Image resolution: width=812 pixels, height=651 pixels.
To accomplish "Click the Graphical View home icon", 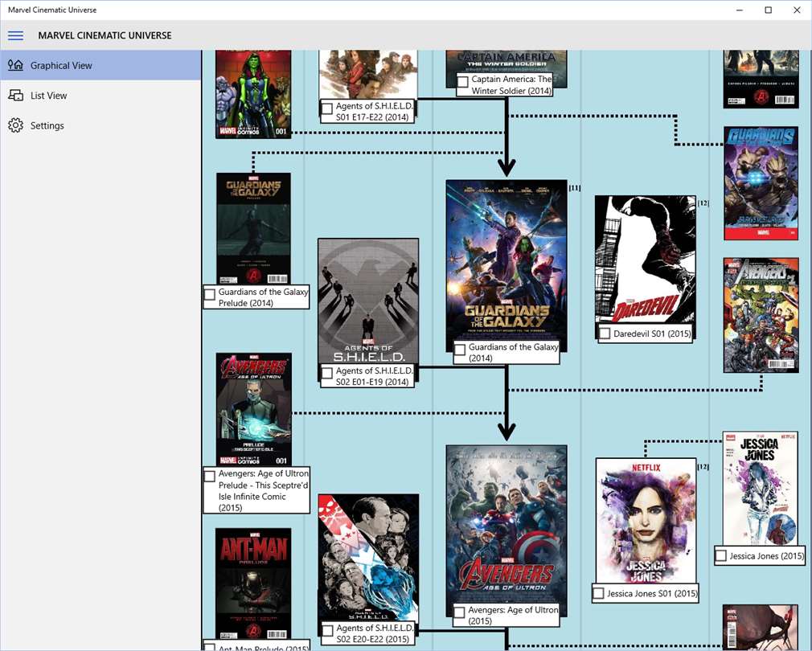I will (15, 65).
